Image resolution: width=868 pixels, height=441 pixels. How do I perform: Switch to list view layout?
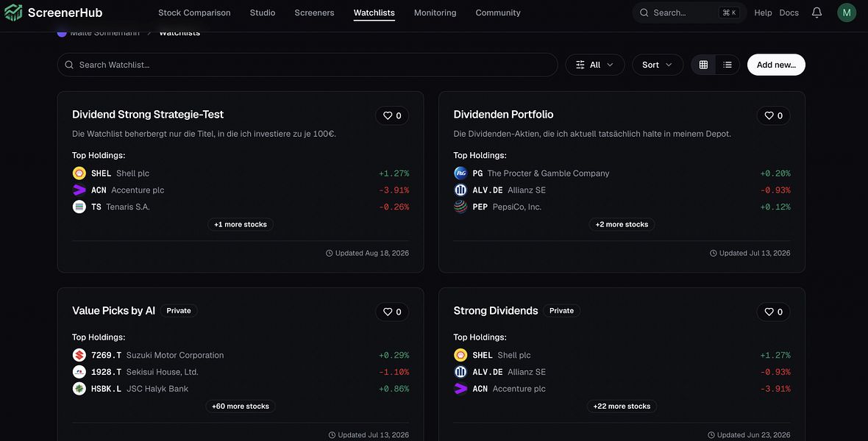point(728,65)
